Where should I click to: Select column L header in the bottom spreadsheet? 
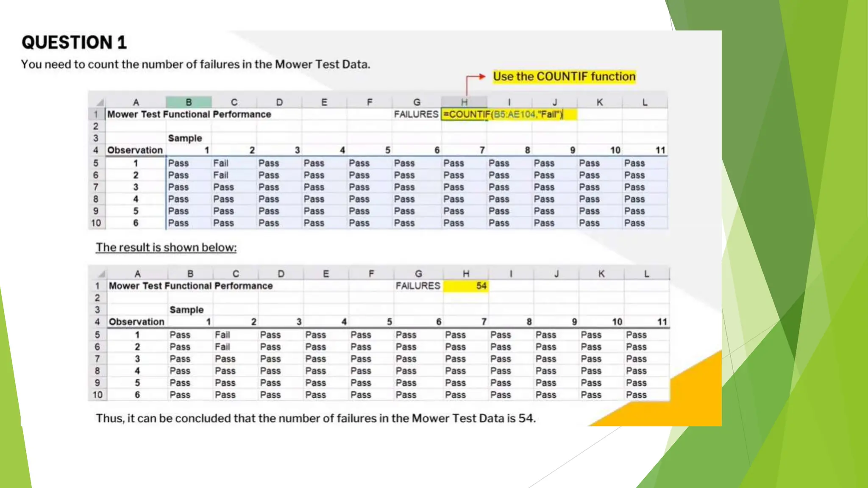coord(646,274)
